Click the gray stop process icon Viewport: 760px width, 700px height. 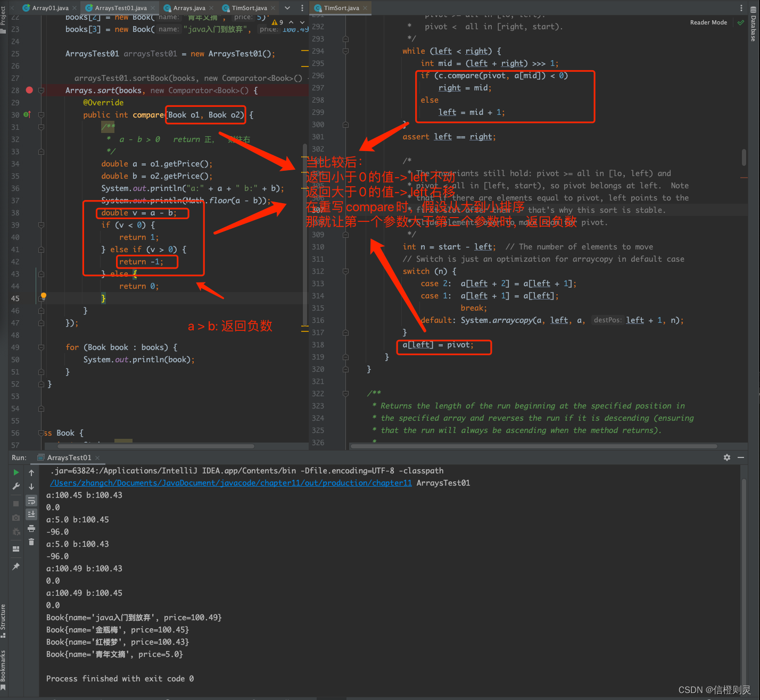point(16,503)
